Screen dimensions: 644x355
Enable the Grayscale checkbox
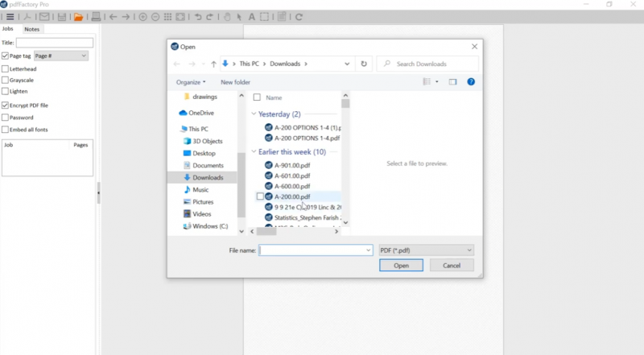click(6, 80)
